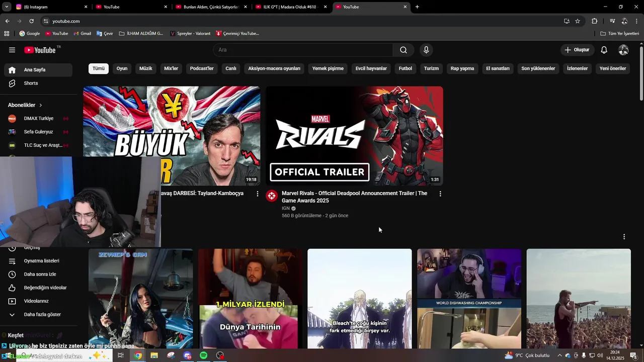Expand Daha fazla göster in the sidebar

pos(38,314)
